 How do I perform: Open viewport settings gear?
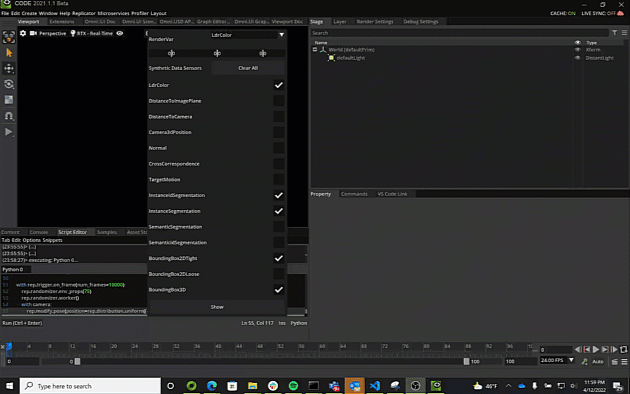(23, 33)
